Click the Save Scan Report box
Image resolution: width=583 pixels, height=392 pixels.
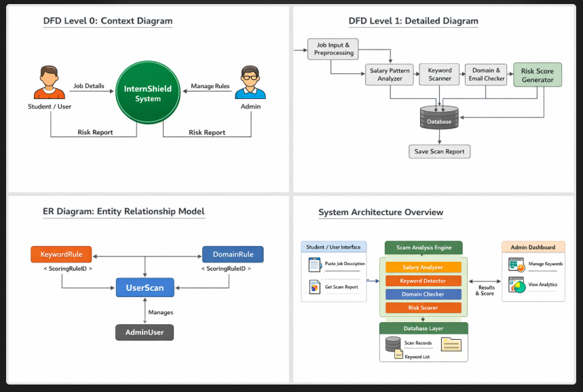tap(439, 151)
